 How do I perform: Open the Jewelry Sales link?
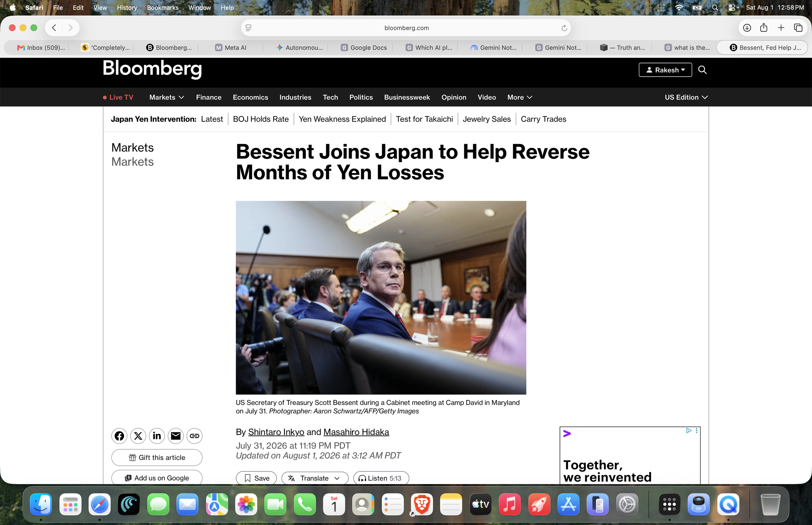tap(487, 119)
